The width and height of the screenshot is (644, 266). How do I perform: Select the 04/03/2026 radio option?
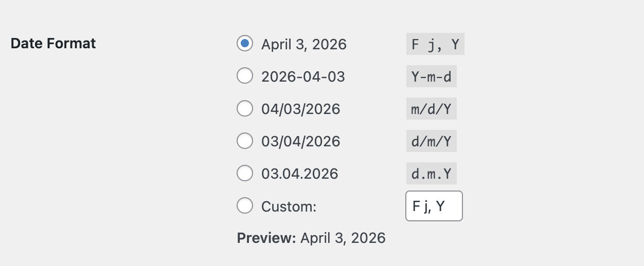[x=245, y=108]
